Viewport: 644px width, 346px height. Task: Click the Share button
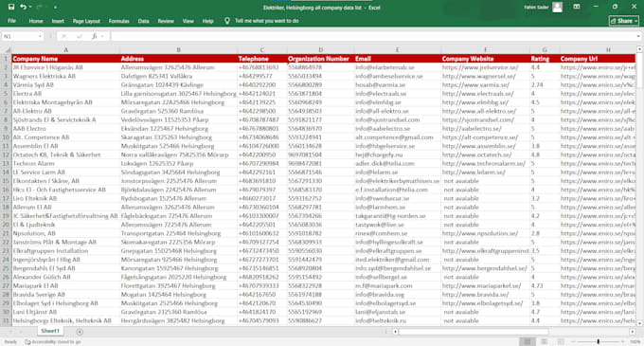coord(624,21)
